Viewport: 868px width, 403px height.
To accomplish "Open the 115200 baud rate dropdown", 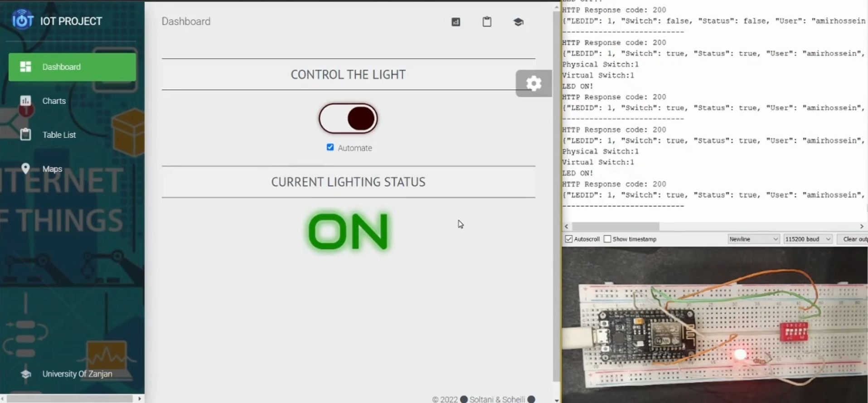I will coord(808,239).
